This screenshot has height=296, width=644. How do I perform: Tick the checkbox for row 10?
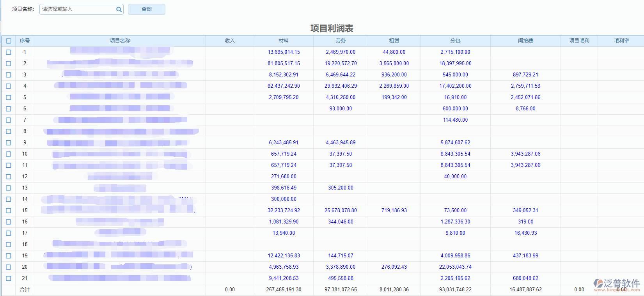(9, 154)
